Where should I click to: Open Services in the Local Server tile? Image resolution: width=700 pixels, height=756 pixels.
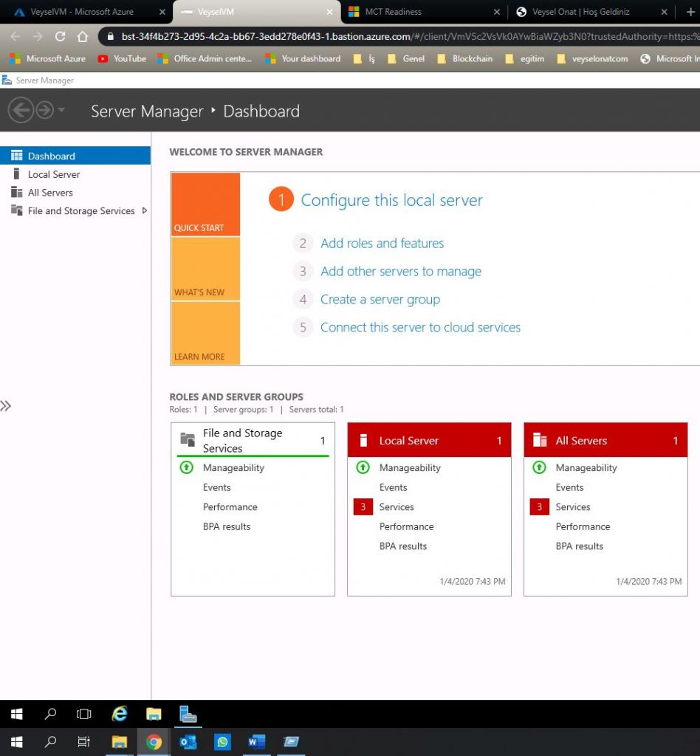click(x=397, y=506)
